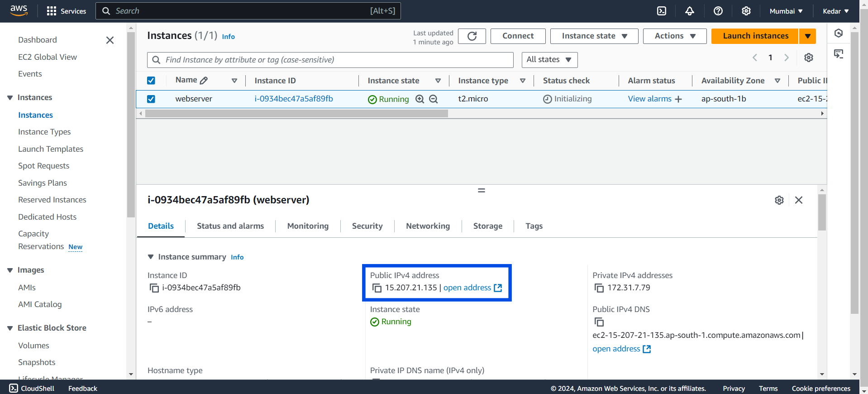Image resolution: width=868 pixels, height=394 pixels.
Task: Uncheck the webserver instance checkbox
Action: (x=151, y=99)
